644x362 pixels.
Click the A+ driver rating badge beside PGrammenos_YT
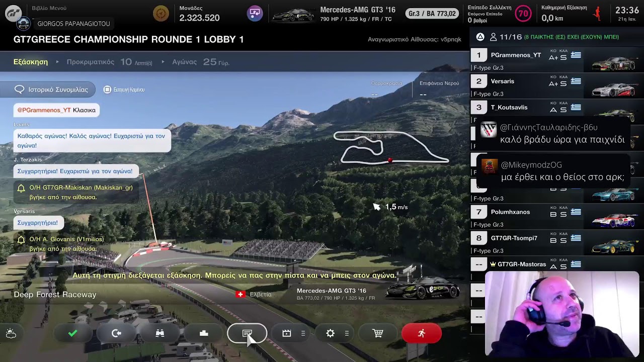pos(553,57)
